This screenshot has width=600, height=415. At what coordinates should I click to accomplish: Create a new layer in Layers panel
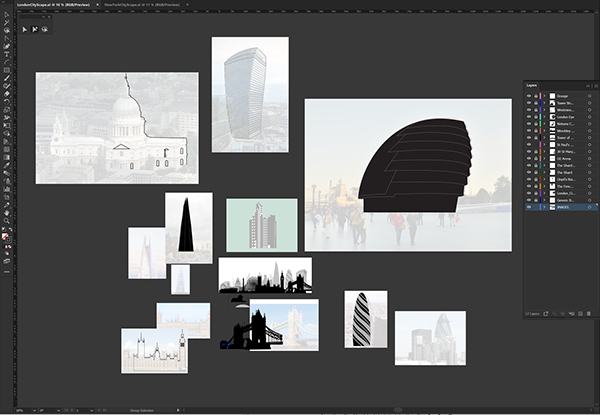(580, 314)
